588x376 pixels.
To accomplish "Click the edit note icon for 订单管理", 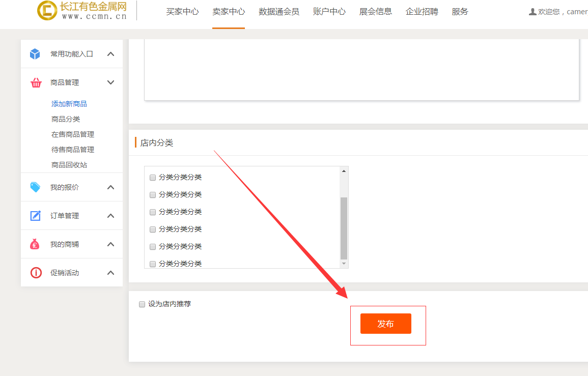I will pyautogui.click(x=35, y=216).
